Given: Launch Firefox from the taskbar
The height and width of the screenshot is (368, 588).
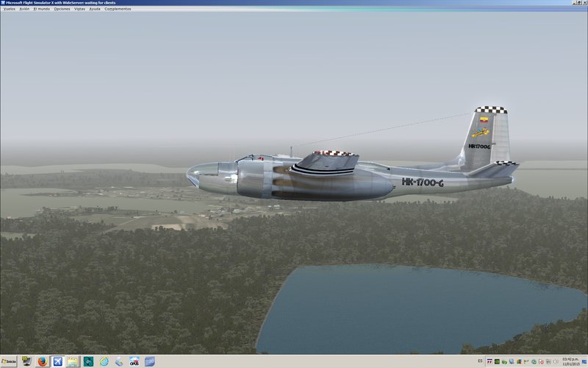Looking at the screenshot, I should (42, 361).
